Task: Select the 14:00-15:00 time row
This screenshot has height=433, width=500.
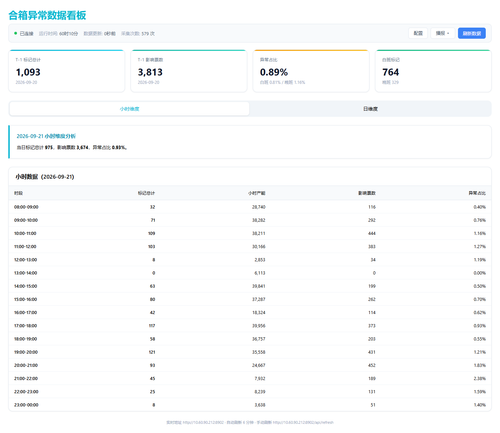Action: pyautogui.click(x=250, y=286)
